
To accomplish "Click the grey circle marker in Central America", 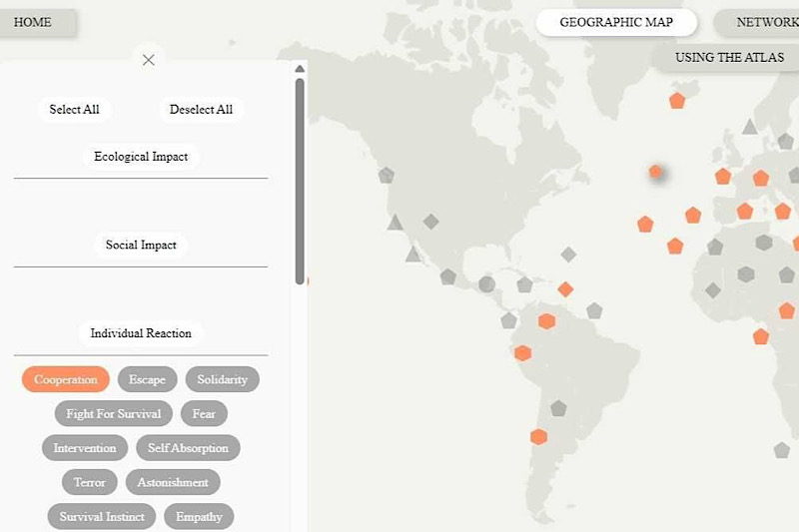I will [486, 284].
